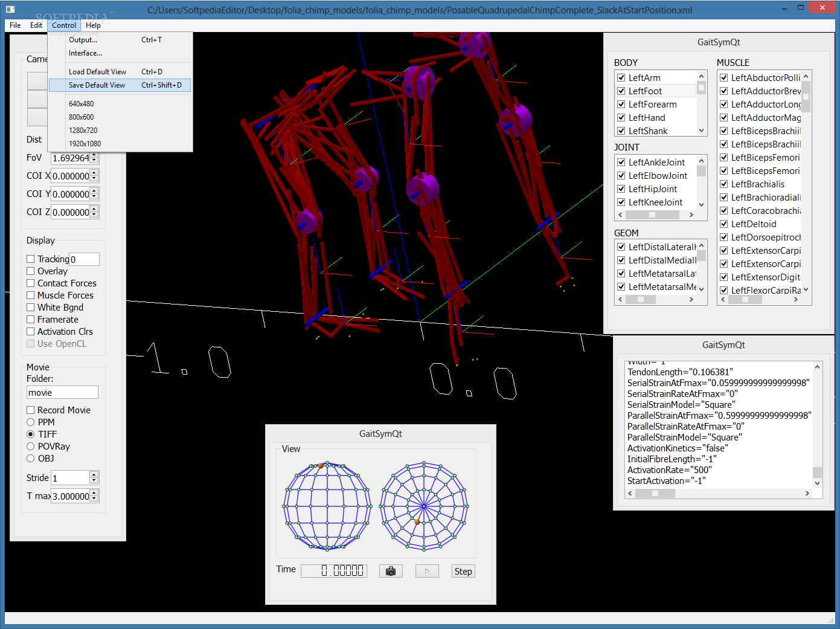
Task: Select the TIFF movie format
Action: 31,434
